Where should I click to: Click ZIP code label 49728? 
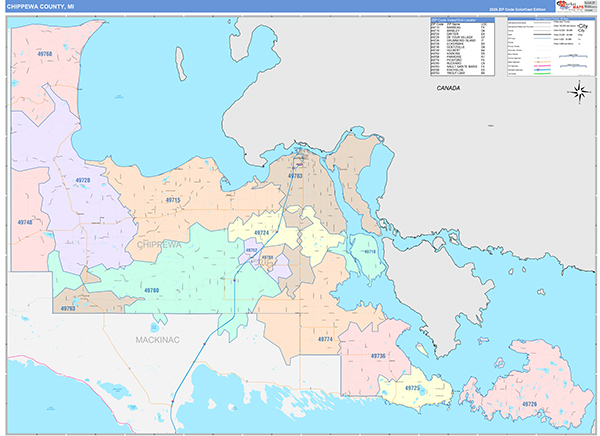(x=83, y=180)
